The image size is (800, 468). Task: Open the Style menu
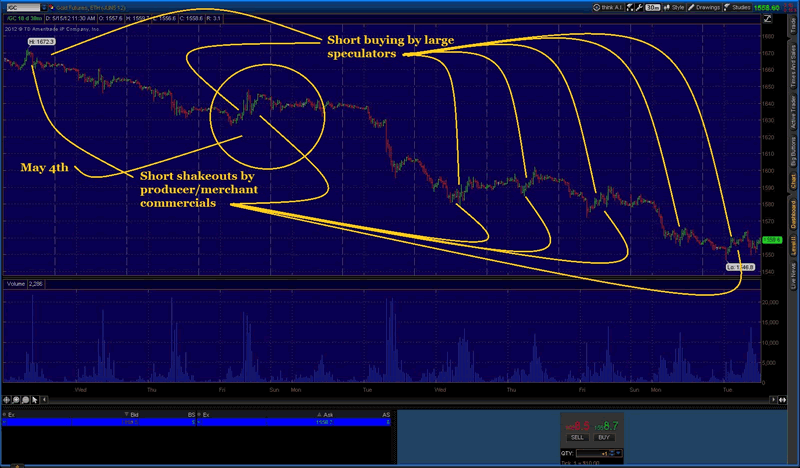pos(674,8)
